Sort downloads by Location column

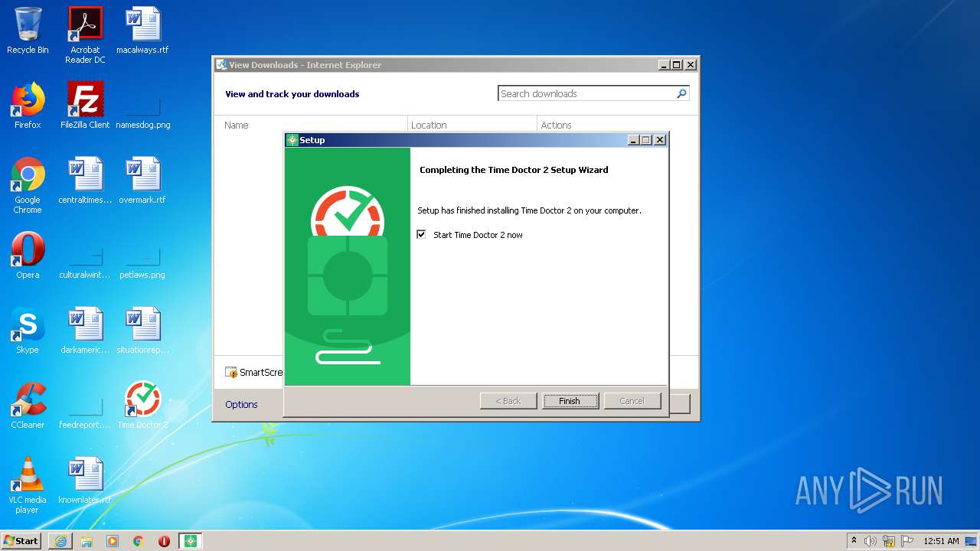429,125
